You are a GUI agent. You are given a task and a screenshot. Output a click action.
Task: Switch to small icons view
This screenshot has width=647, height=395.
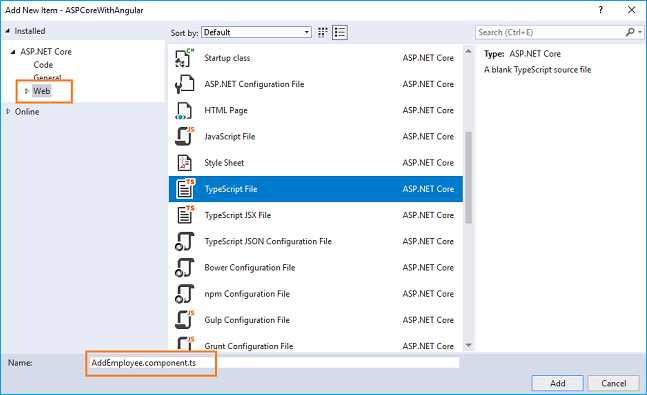323,32
